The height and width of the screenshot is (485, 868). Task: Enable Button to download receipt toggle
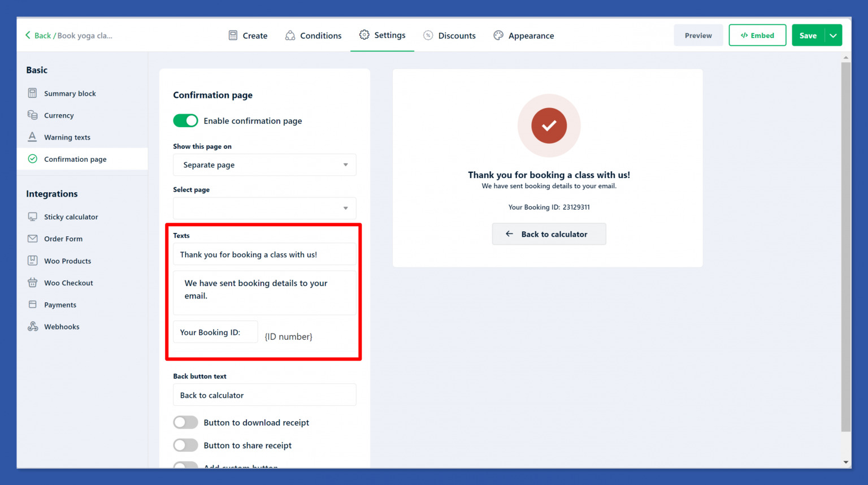point(185,422)
